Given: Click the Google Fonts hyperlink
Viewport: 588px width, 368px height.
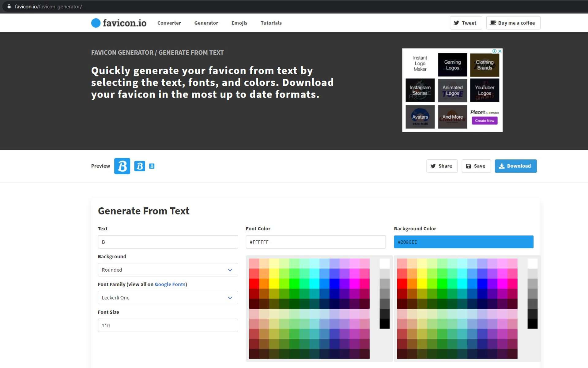Looking at the screenshot, I should tap(170, 284).
